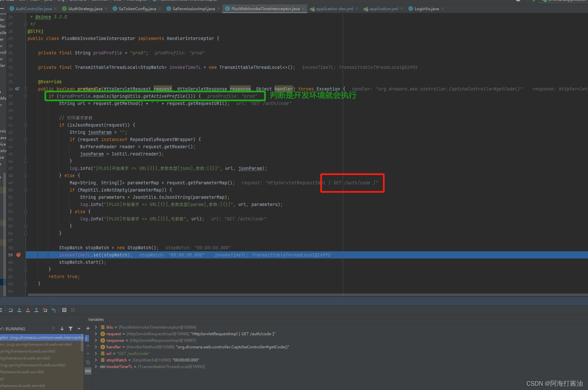Click the @Slf4j annotation

(35, 31)
